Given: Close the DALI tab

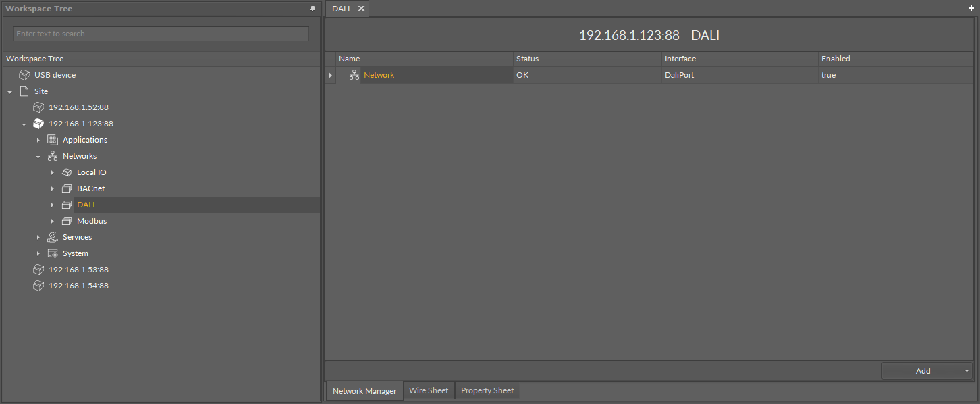Looking at the screenshot, I should click(361, 8).
